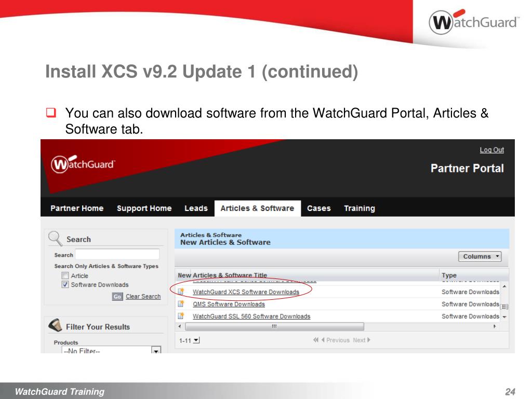Click the magnifying glass Search icon
The width and height of the screenshot is (532, 399).
pos(55,238)
